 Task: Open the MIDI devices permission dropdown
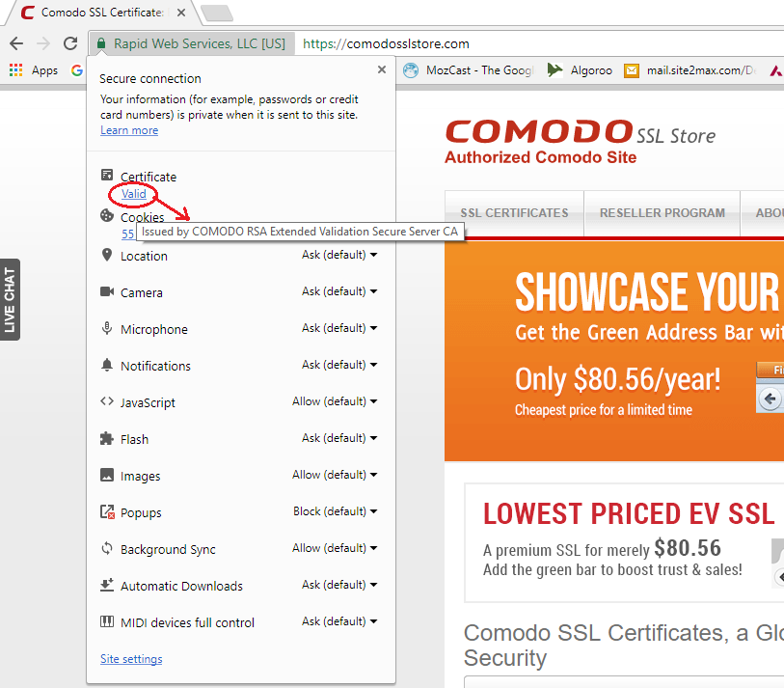[x=339, y=621]
